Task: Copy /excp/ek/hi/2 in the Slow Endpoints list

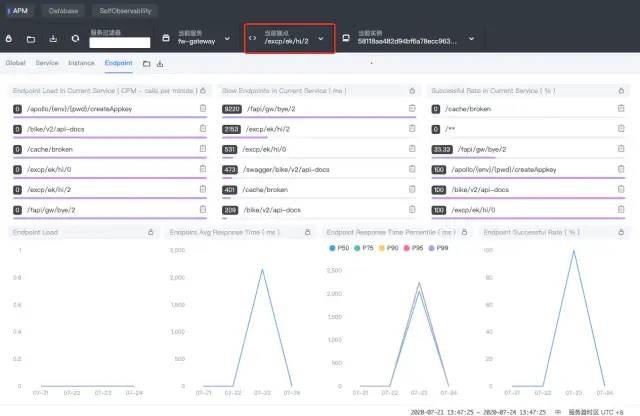Action: pyautogui.click(x=412, y=129)
